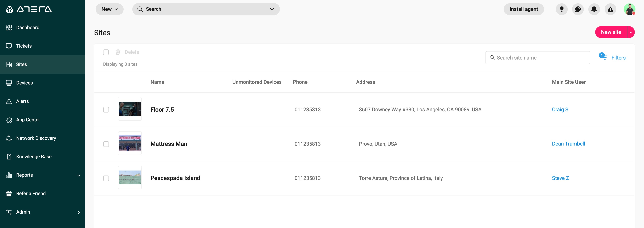Click the Atera logo
644x228 pixels.
coord(29,9)
